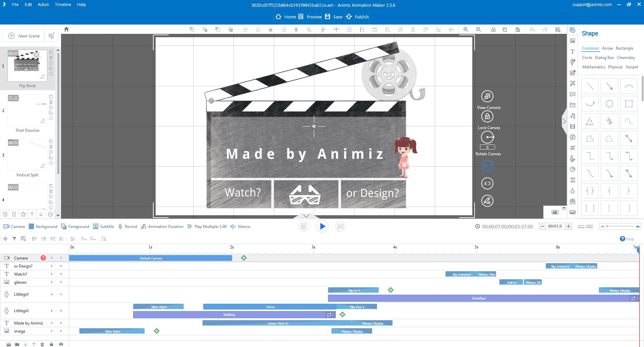Click the zoom in magnifier icon

(x=466, y=30)
